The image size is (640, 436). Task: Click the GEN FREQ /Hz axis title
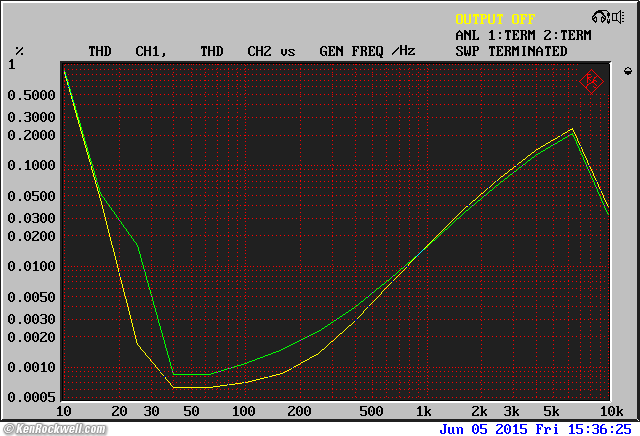(366, 51)
